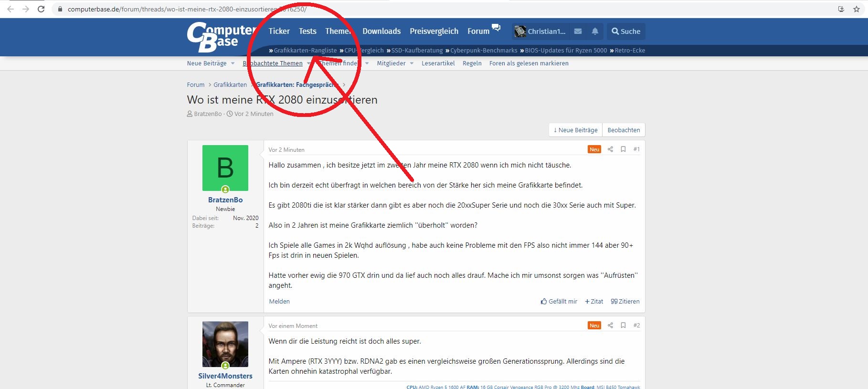Open the Preisvergleich menu item
The width and height of the screenshot is (868, 389).
coord(434,32)
